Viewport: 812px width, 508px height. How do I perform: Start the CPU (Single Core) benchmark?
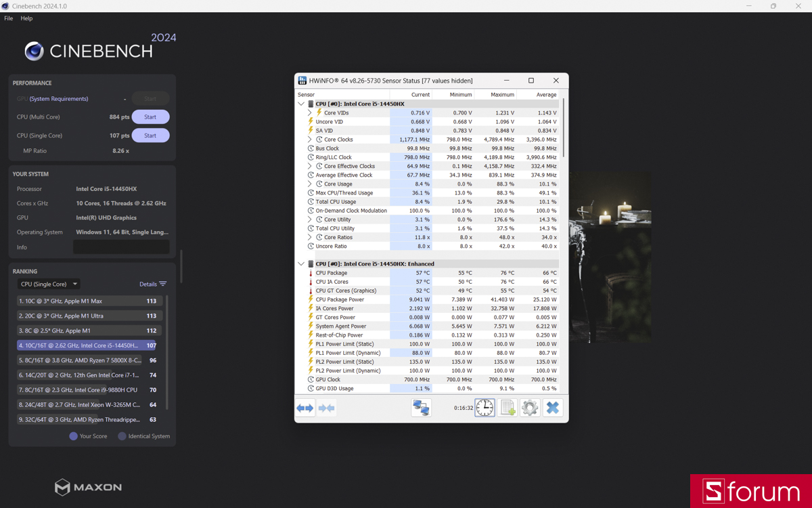click(150, 135)
